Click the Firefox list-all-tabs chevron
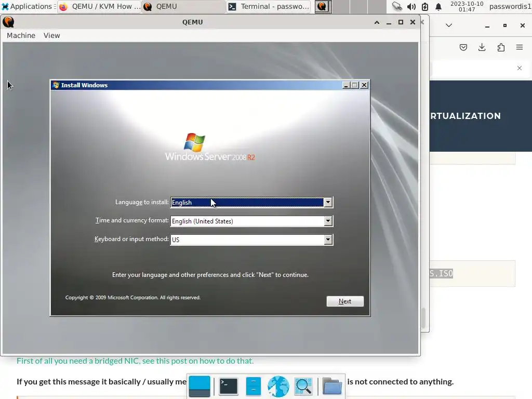 tap(449, 25)
